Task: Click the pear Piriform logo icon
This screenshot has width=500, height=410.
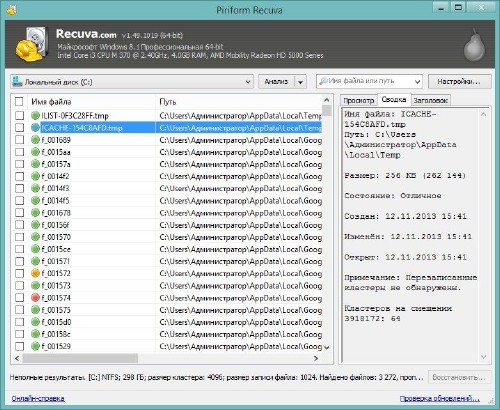Action: tap(474, 46)
